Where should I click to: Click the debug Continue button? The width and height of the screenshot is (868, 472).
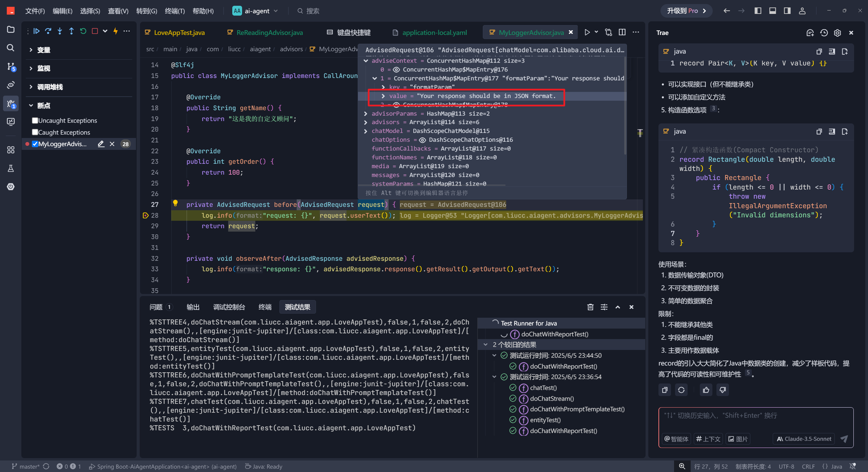point(37,31)
